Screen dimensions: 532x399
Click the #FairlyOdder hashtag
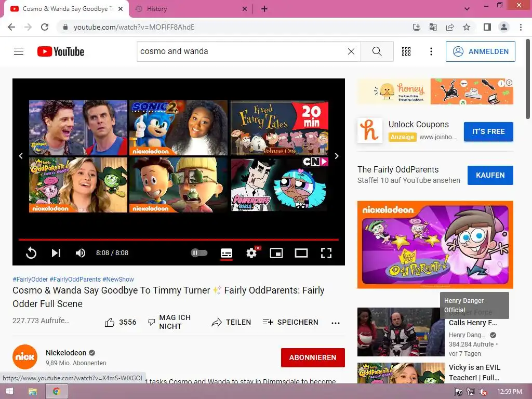30,279
